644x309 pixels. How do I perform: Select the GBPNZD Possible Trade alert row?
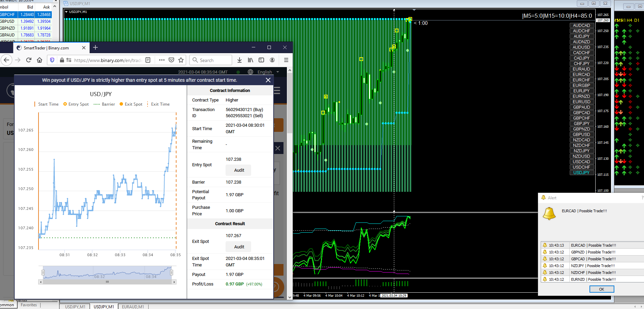(592, 252)
